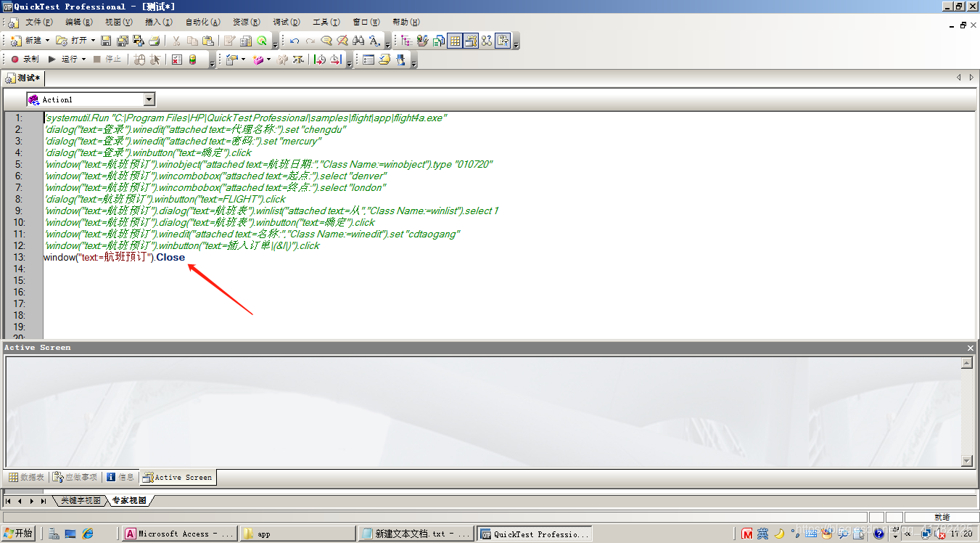This screenshot has width=980, height=543.
Task: Open the 新建文本文档.txt taskbar button
Action: click(416, 534)
